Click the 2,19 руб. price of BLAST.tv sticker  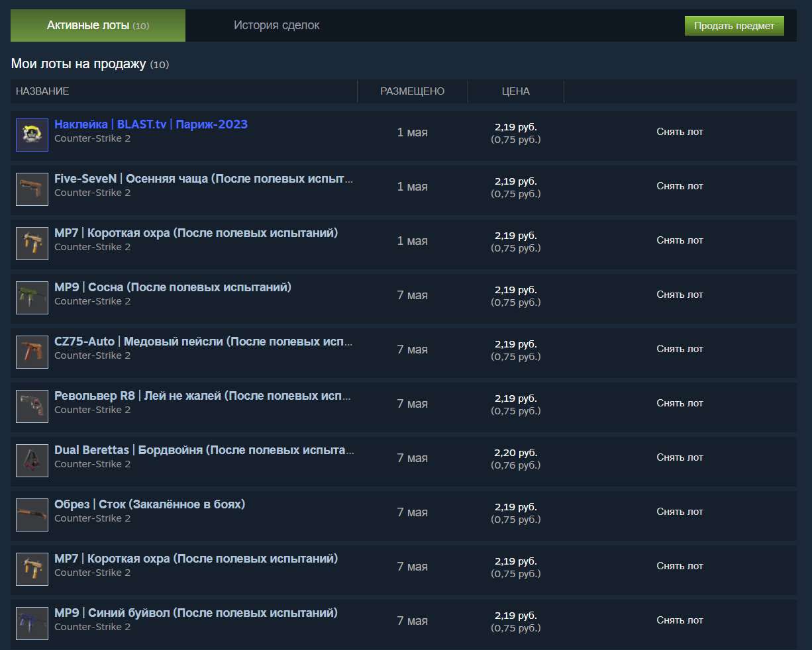click(x=516, y=127)
